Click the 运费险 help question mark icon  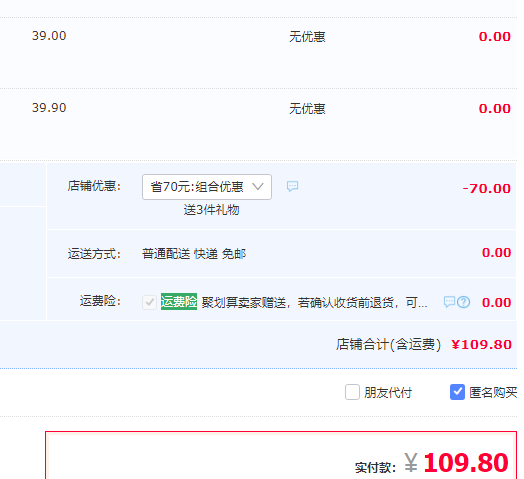click(x=464, y=302)
